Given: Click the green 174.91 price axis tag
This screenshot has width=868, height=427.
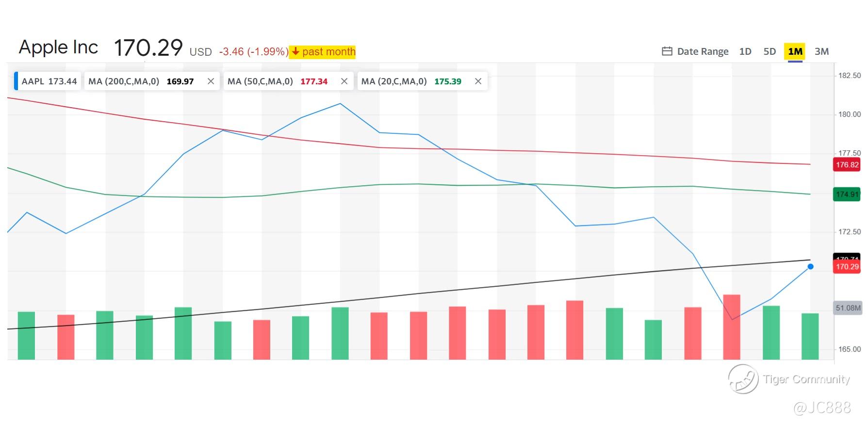Looking at the screenshot, I should (847, 194).
